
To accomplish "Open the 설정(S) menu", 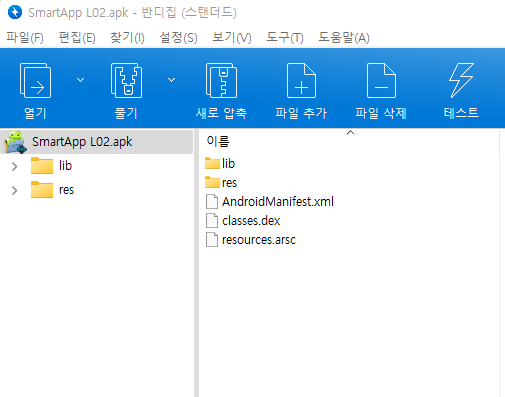I will click(178, 37).
